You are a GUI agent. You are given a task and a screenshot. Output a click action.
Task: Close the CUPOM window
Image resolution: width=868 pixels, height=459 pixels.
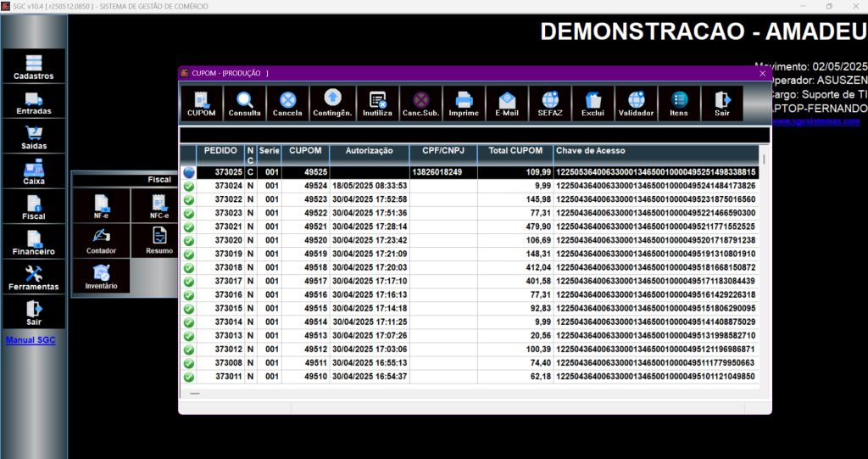[762, 73]
